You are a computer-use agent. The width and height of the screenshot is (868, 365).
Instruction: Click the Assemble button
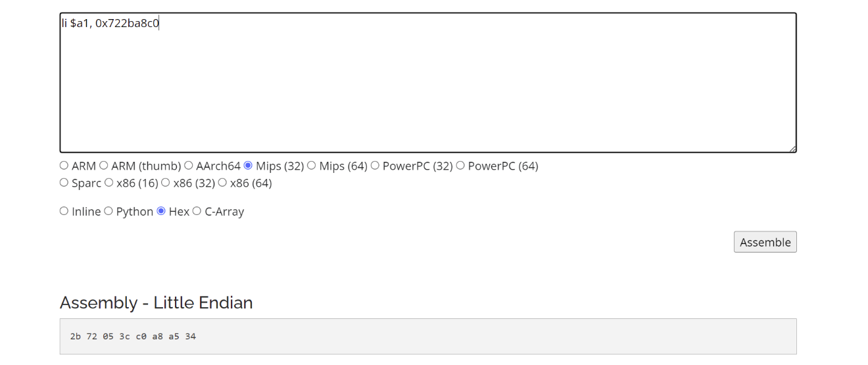pyautogui.click(x=765, y=242)
